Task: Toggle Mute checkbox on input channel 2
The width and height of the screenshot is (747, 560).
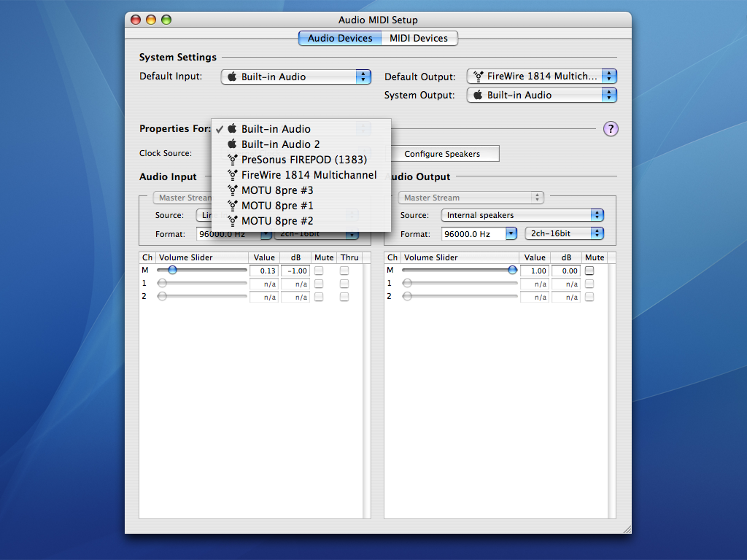Action: (319, 297)
